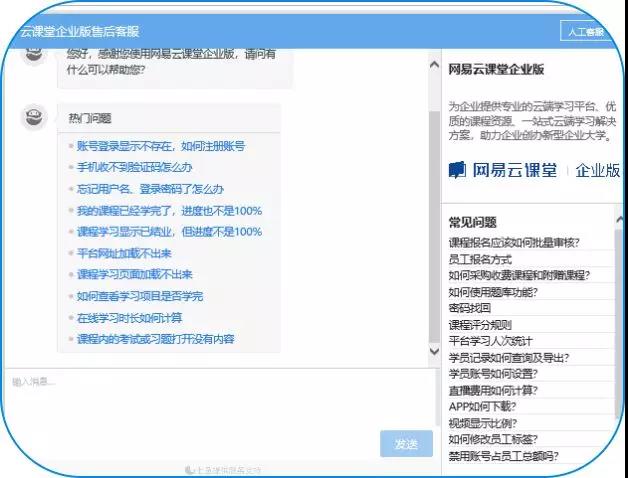Viewport: 628px width, 478px height.
Task: Open the APP如何下载 FAQ entry
Action: point(483,406)
